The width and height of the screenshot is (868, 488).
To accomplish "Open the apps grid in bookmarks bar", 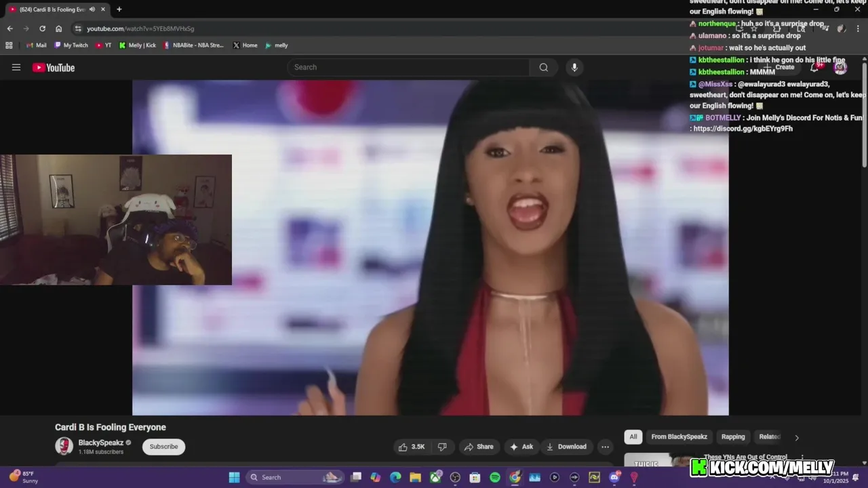I will tap(9, 45).
